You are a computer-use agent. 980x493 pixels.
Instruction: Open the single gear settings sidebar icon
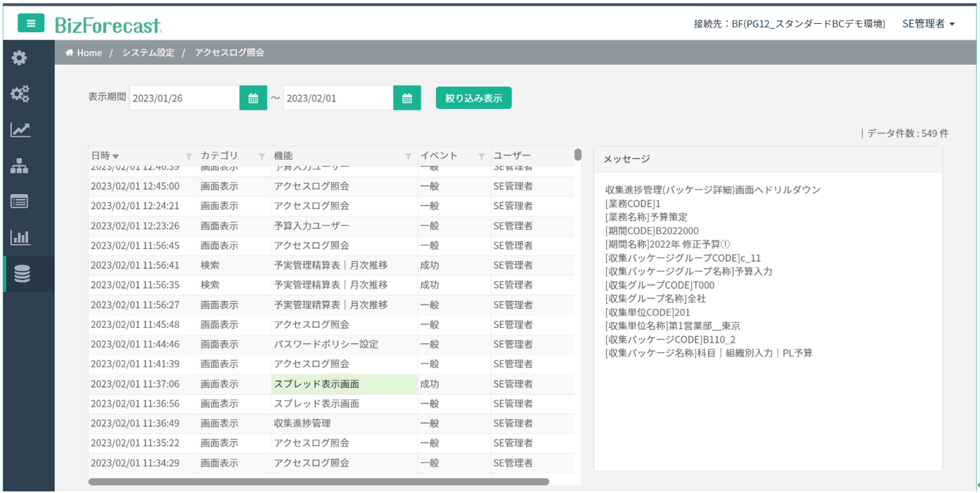20,58
